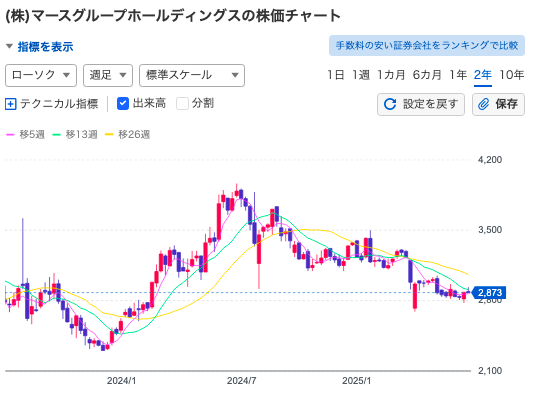Click the 手数料の安い証券会社をランキングで比較 link
Screen dimensions: 533x393
(x=427, y=45)
